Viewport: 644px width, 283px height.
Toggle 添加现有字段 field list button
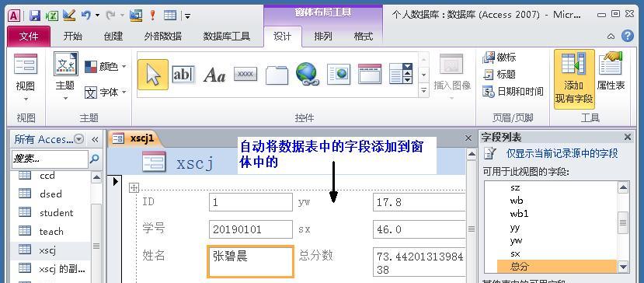[x=574, y=79]
